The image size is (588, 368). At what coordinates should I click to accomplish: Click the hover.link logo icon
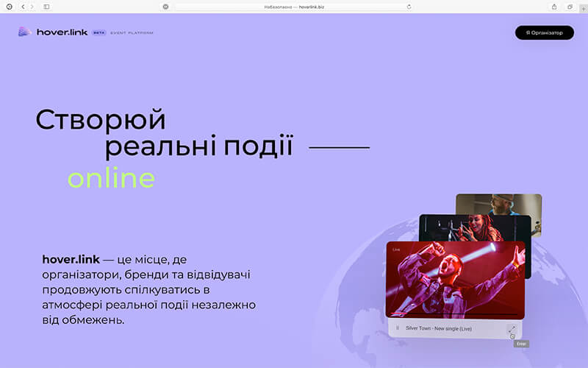point(24,32)
